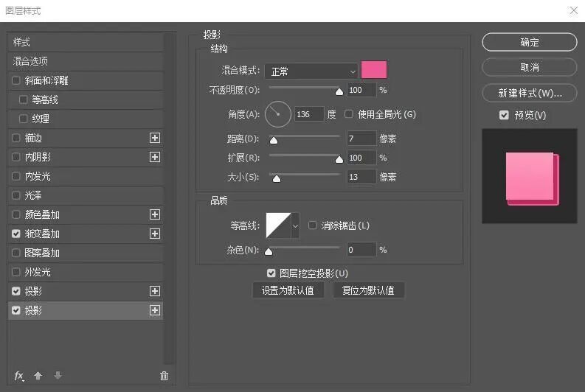Click the 距离 slider handle
This screenshot has width=585, height=392.
(274, 140)
